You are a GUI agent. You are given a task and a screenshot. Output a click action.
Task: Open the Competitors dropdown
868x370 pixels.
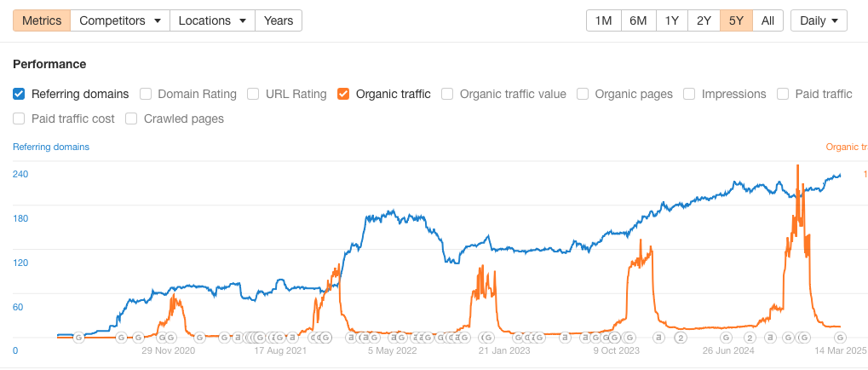click(120, 20)
